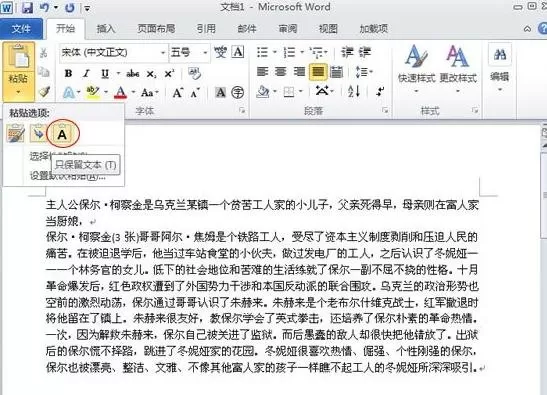547x395 pixels.
Task: Click the Redo icon in quick access toolbar
Action: (70, 7)
